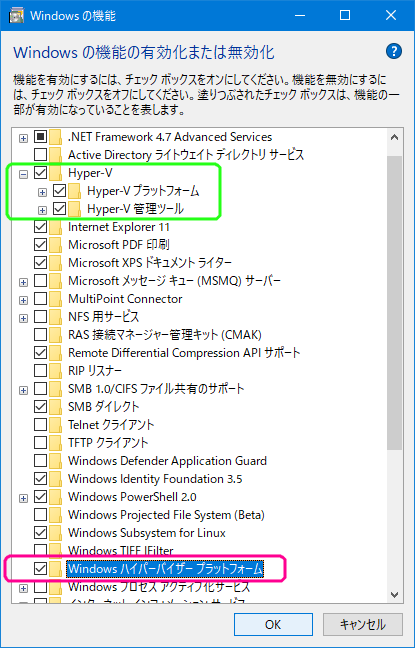Uncheck Microsoft XPS ドキュメント ライター checkbox

coord(41,262)
